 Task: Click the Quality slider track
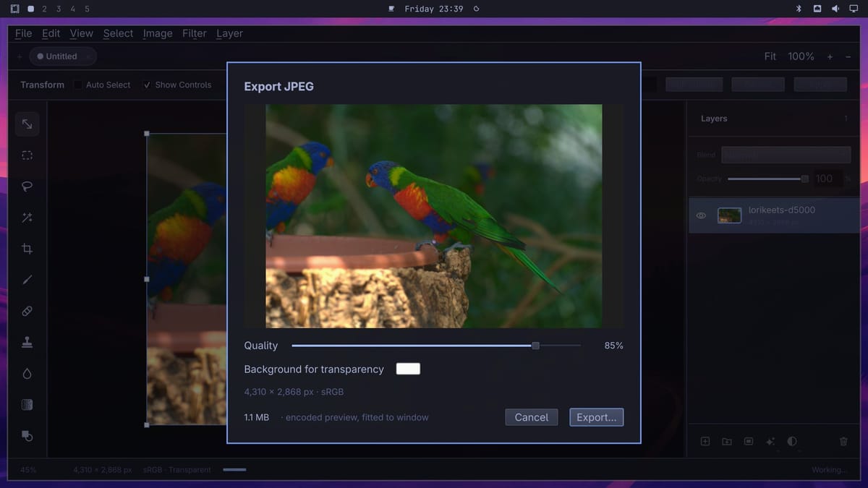click(436, 346)
